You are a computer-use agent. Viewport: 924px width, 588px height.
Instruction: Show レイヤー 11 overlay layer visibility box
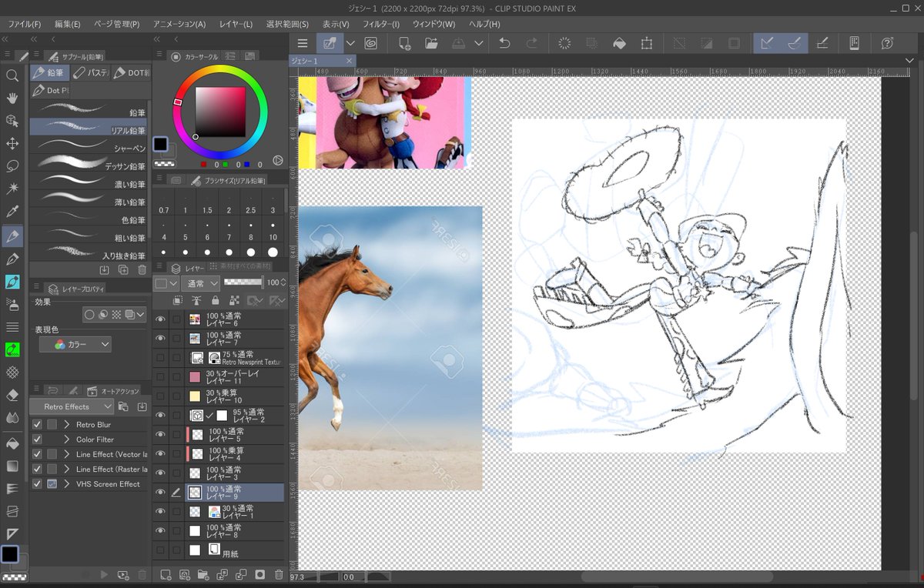point(160,377)
